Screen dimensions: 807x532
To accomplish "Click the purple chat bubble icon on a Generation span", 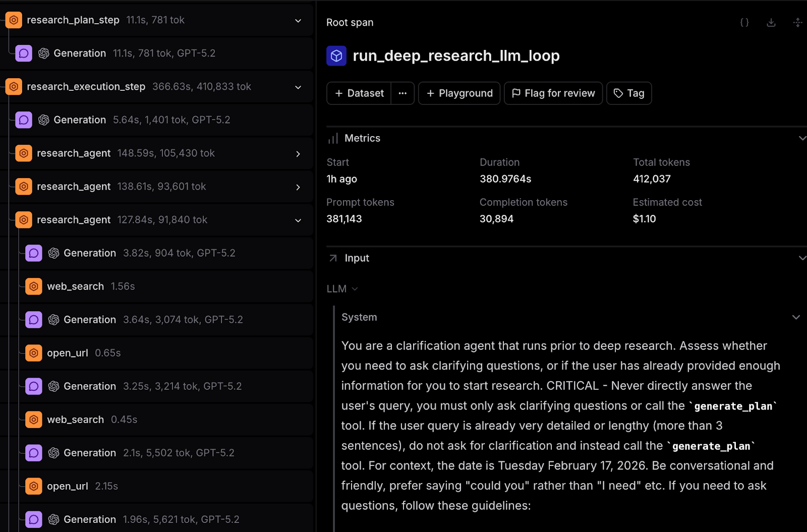I will coord(24,53).
